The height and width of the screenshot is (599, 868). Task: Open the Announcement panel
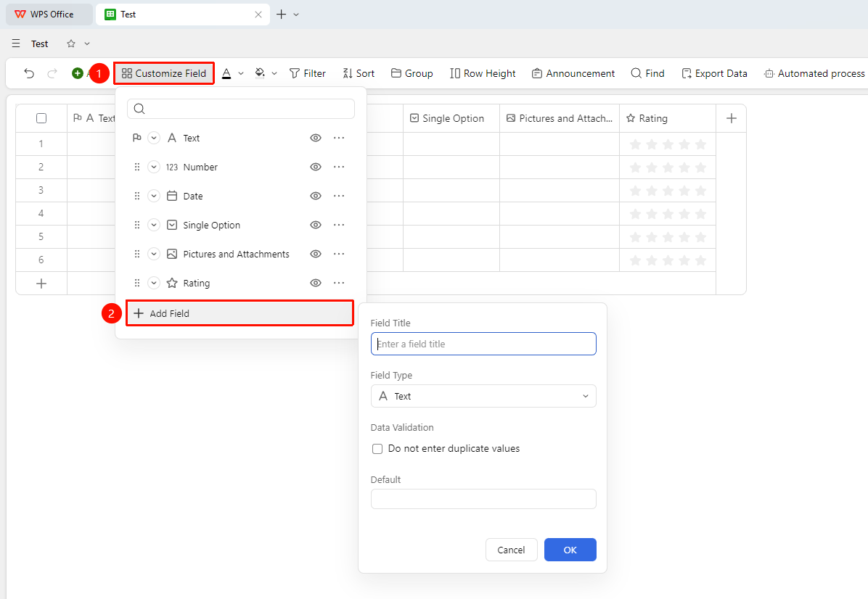click(x=573, y=73)
